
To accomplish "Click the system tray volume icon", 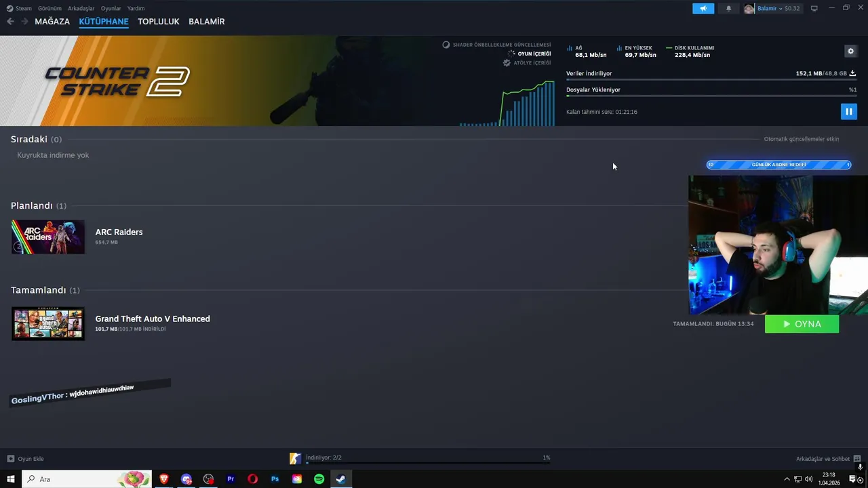I will click(x=808, y=479).
